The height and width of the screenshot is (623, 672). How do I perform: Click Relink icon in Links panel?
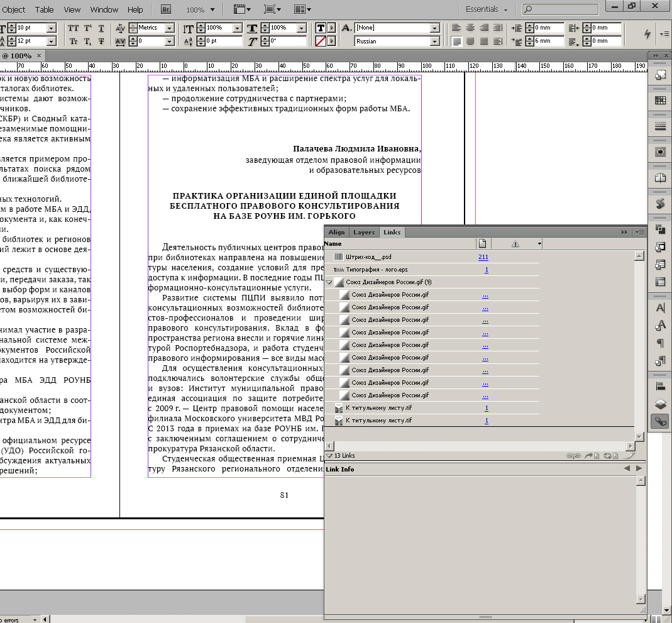click(x=573, y=456)
